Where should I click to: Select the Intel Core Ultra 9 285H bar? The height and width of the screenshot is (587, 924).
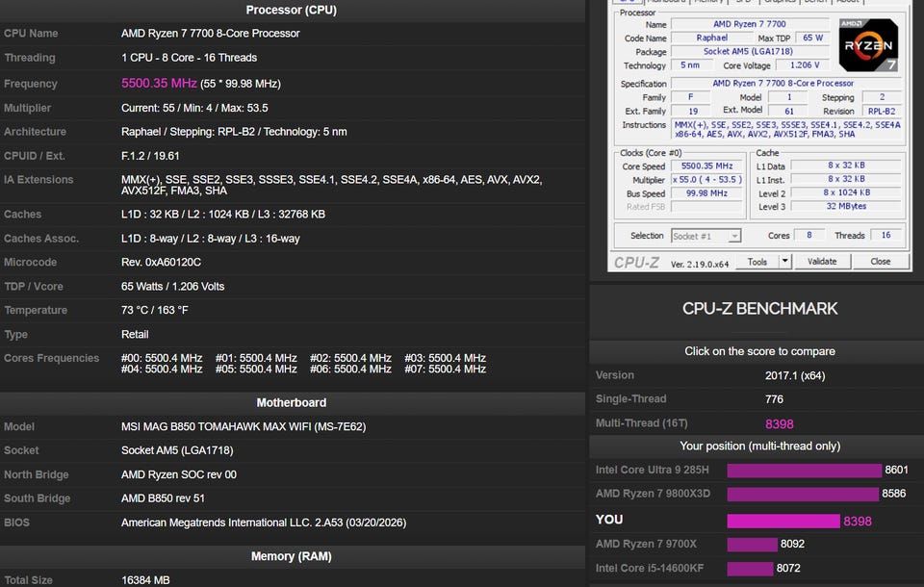point(805,470)
